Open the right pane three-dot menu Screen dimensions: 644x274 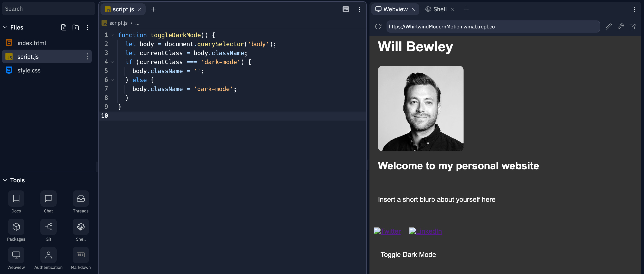(x=634, y=9)
